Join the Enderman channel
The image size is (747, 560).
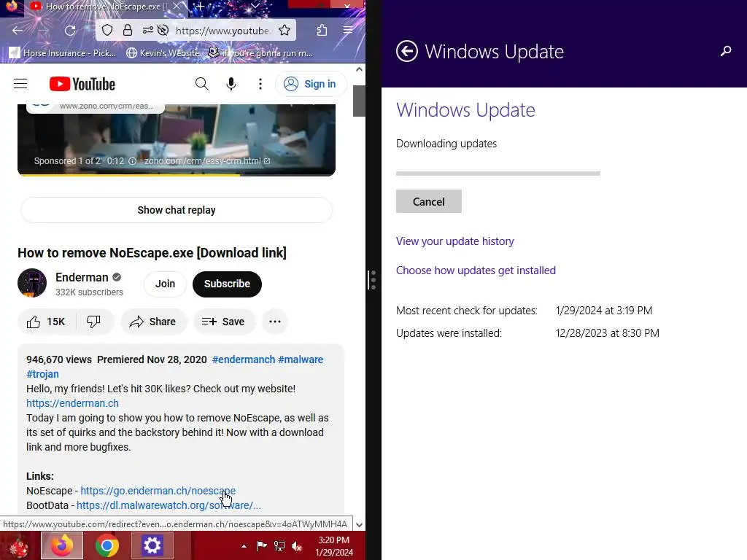pyautogui.click(x=165, y=284)
